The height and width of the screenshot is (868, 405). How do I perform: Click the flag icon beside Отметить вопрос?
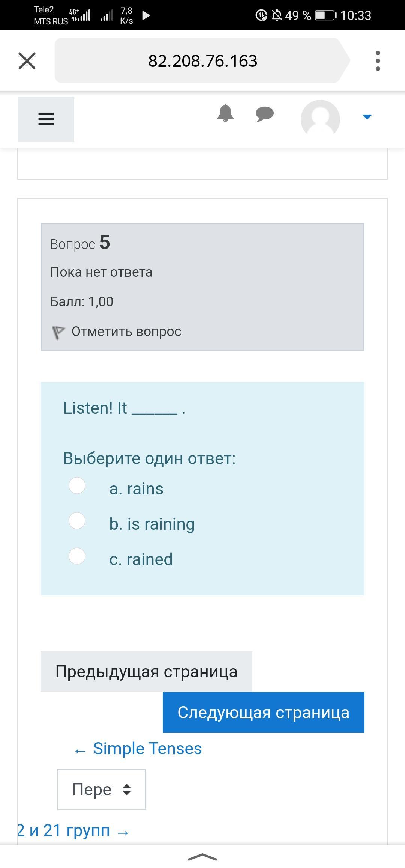[x=58, y=332]
